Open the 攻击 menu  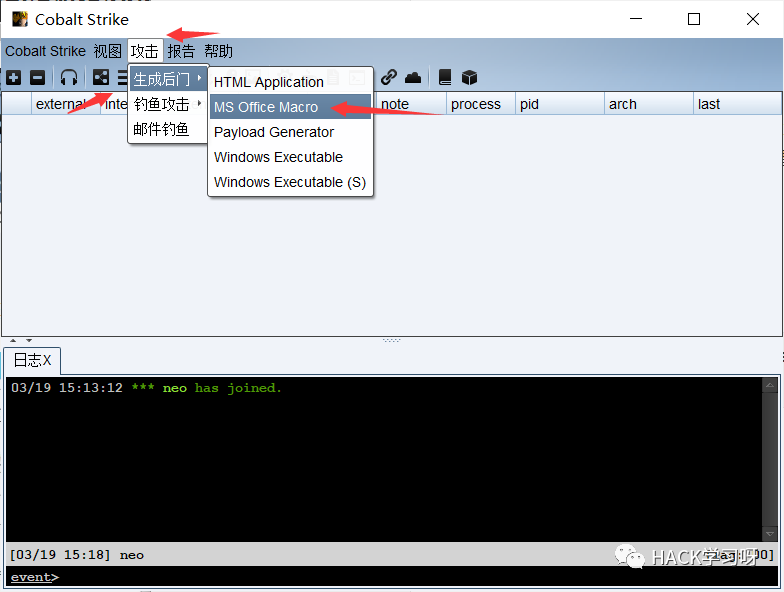pos(145,51)
